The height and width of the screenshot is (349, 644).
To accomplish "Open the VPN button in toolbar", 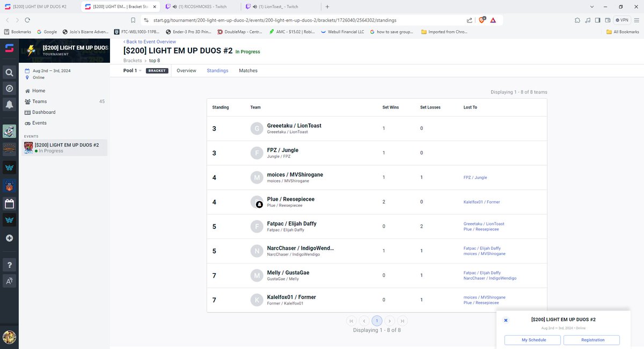I will (x=623, y=20).
